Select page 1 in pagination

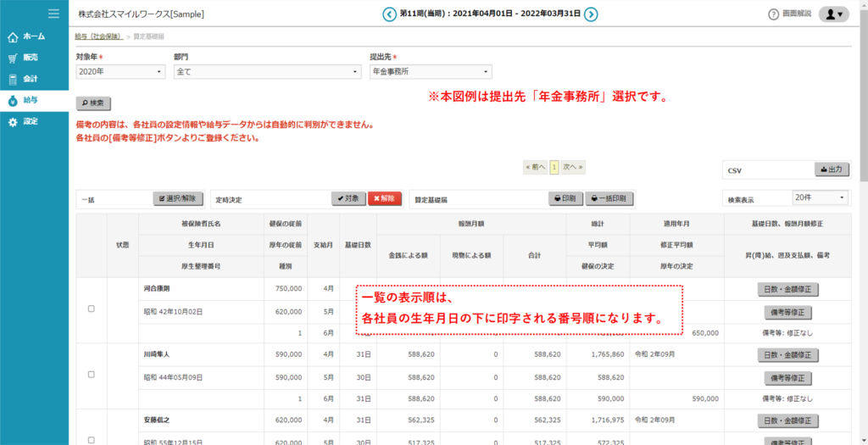(554, 166)
